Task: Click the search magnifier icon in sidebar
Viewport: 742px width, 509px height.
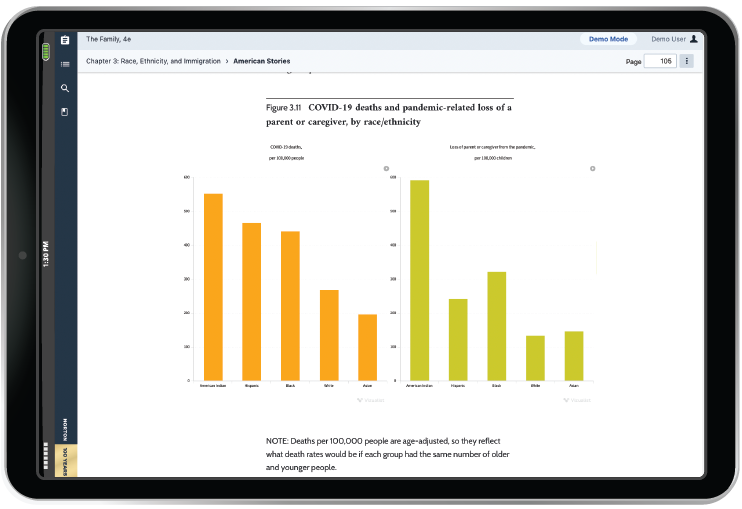Action: (x=65, y=88)
